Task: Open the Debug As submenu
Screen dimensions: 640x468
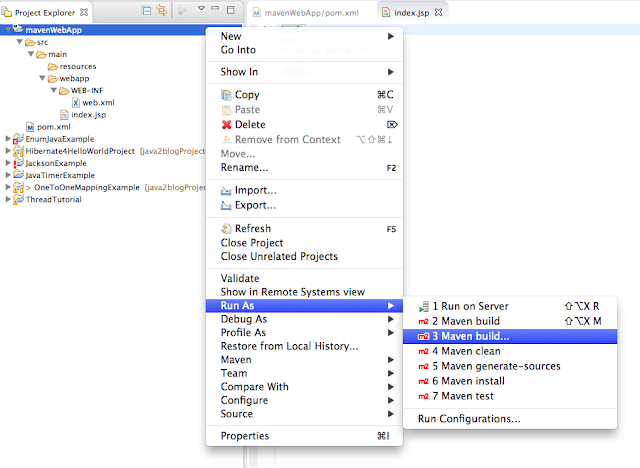Action: click(304, 319)
